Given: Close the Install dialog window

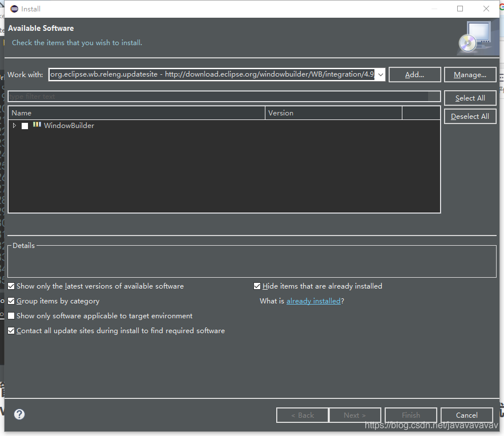Looking at the screenshot, I should click(486, 9).
